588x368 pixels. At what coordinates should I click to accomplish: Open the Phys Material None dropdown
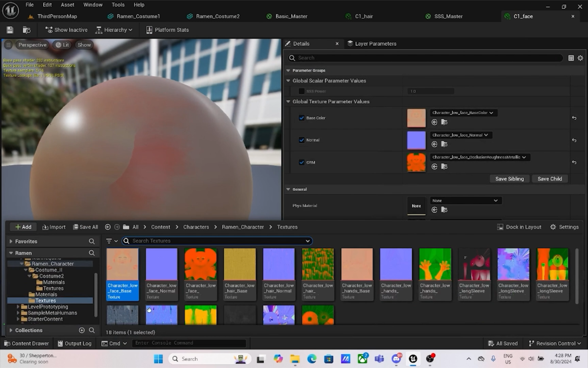tap(466, 201)
